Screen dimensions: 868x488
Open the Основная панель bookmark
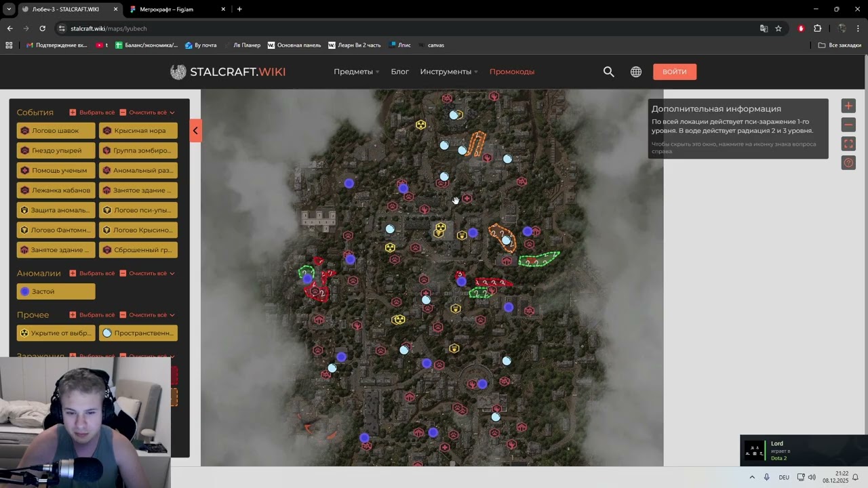click(x=294, y=45)
